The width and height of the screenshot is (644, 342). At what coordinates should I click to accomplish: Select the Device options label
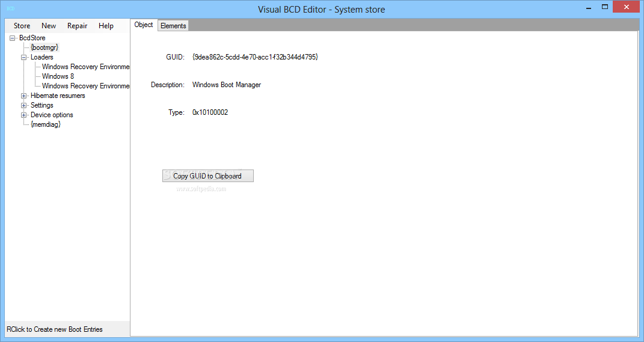pos(52,115)
